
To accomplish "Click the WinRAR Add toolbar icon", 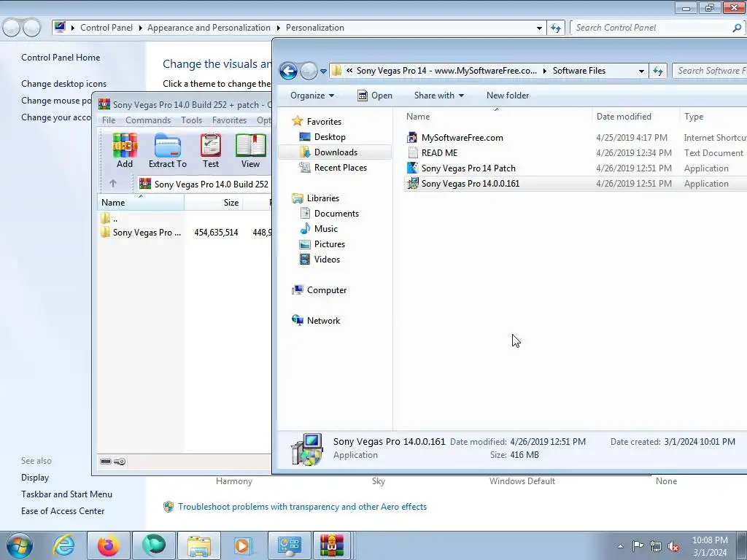I will (x=125, y=150).
